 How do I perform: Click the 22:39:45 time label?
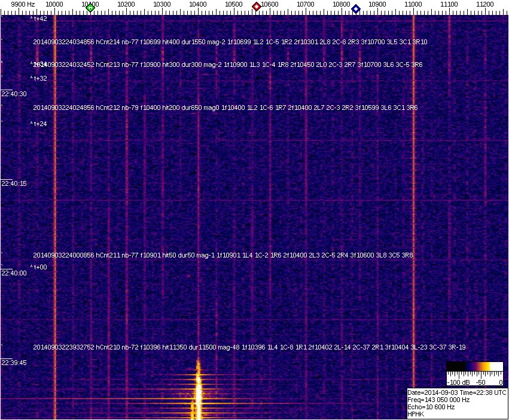coord(14,363)
